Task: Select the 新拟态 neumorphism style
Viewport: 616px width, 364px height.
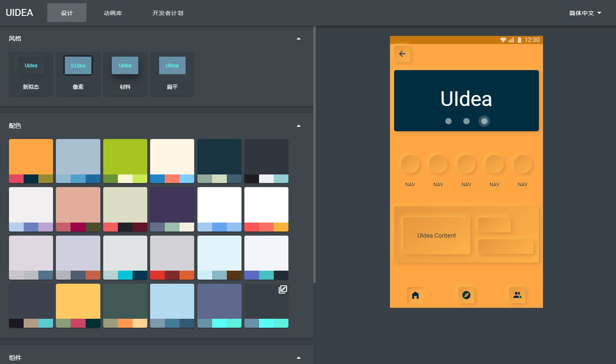Action: click(31, 74)
